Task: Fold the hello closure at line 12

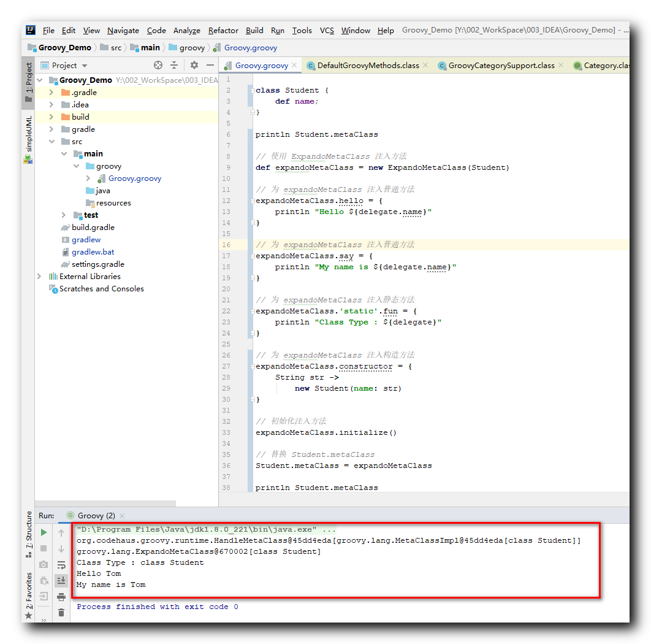Action: tap(252, 201)
